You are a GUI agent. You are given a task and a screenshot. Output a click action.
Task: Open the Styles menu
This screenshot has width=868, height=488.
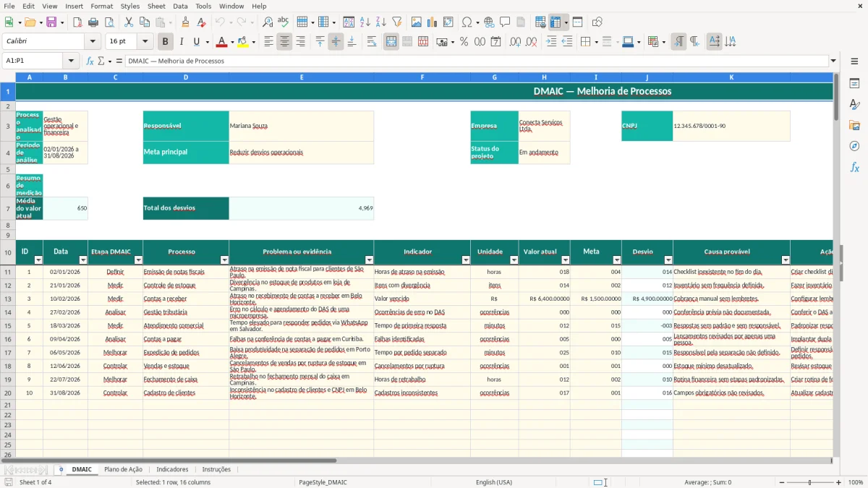pos(130,6)
